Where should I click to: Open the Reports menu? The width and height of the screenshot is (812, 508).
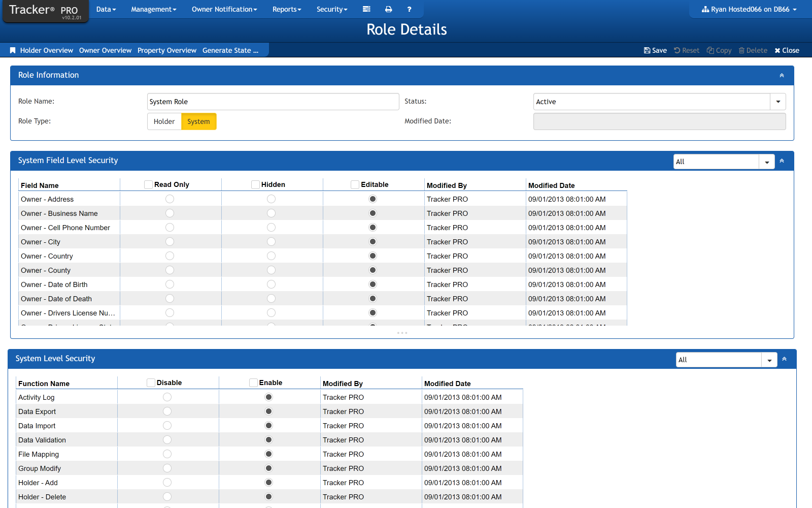[x=286, y=9]
